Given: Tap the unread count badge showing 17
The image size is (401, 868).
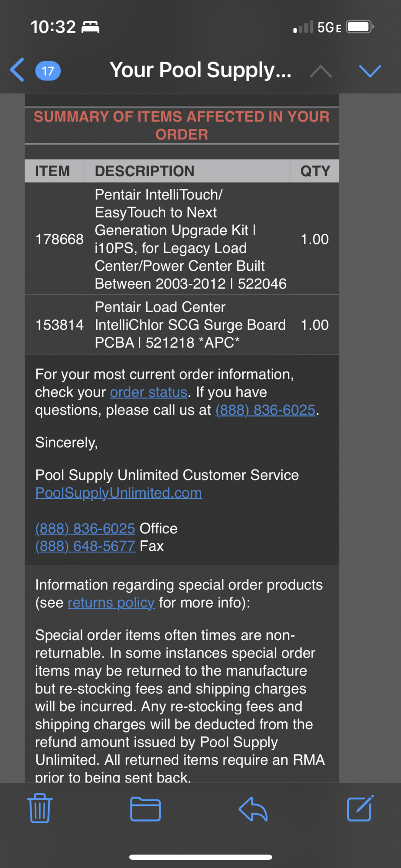Looking at the screenshot, I should point(48,71).
